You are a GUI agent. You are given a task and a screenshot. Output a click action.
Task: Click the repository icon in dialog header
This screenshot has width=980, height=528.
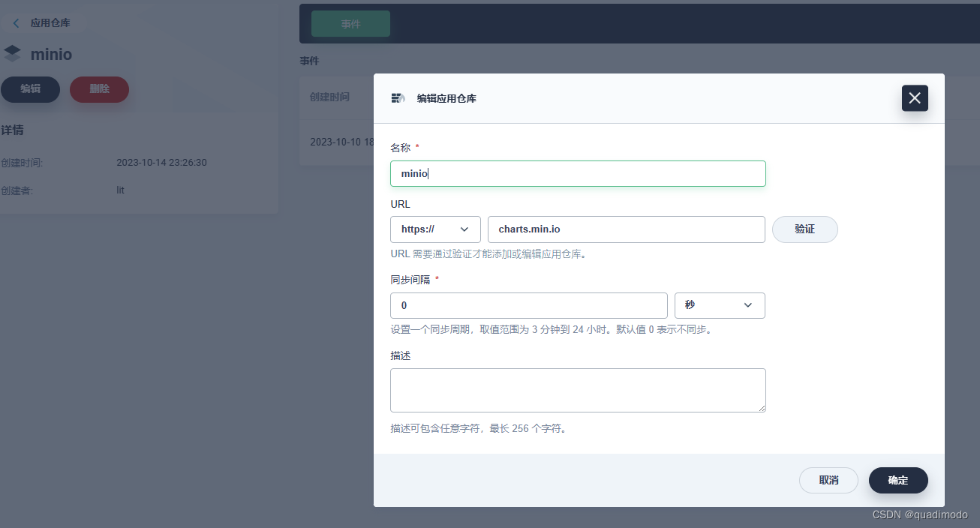coord(398,97)
